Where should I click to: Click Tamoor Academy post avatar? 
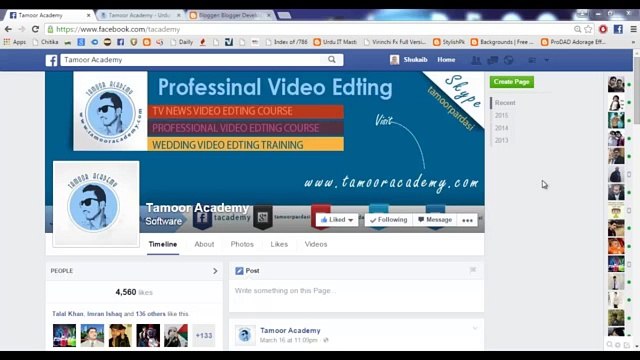[245, 335]
